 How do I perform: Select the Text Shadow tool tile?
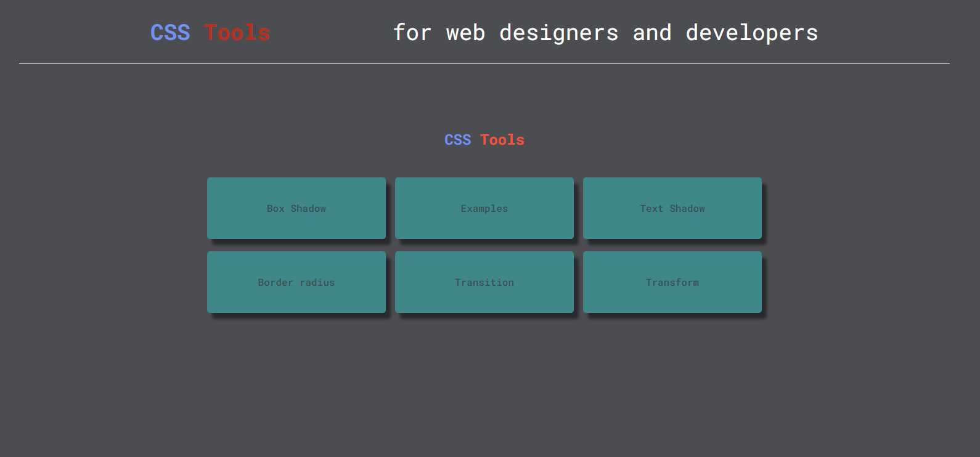click(x=672, y=208)
